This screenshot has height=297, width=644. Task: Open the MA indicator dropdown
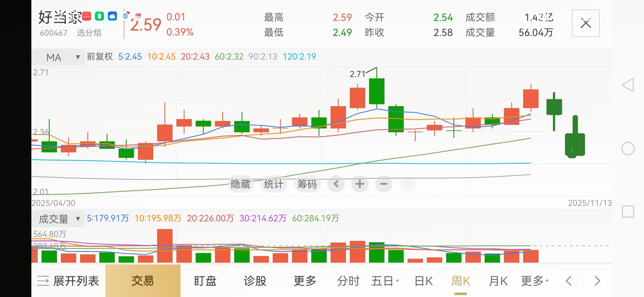point(58,57)
